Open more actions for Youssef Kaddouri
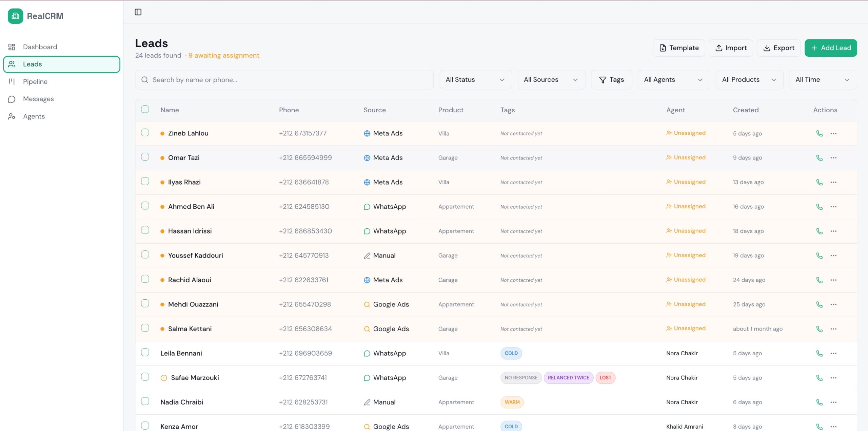 pyautogui.click(x=833, y=256)
